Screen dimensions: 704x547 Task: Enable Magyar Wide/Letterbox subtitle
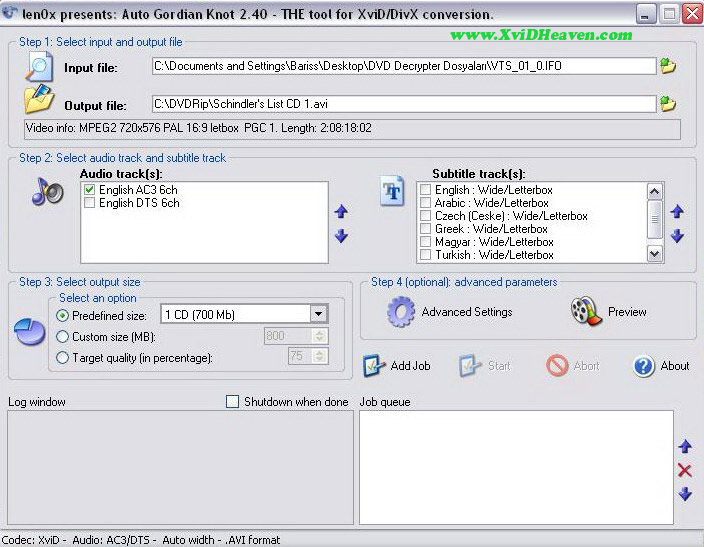pos(425,242)
